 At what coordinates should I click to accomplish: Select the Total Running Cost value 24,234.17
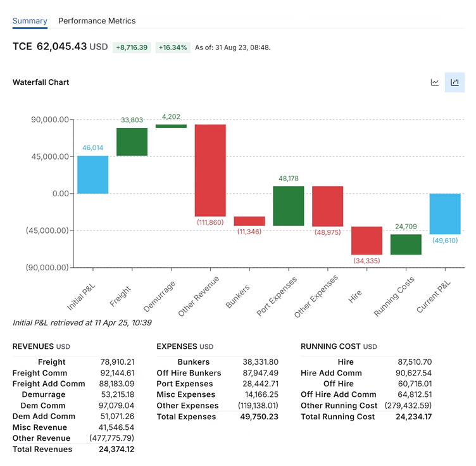tap(405, 417)
